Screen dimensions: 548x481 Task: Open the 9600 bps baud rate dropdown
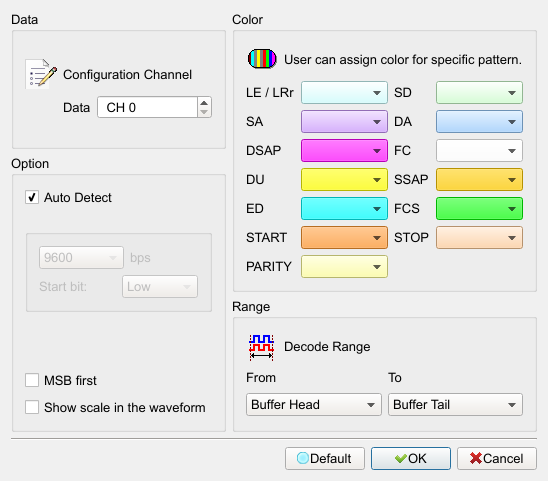(81, 258)
